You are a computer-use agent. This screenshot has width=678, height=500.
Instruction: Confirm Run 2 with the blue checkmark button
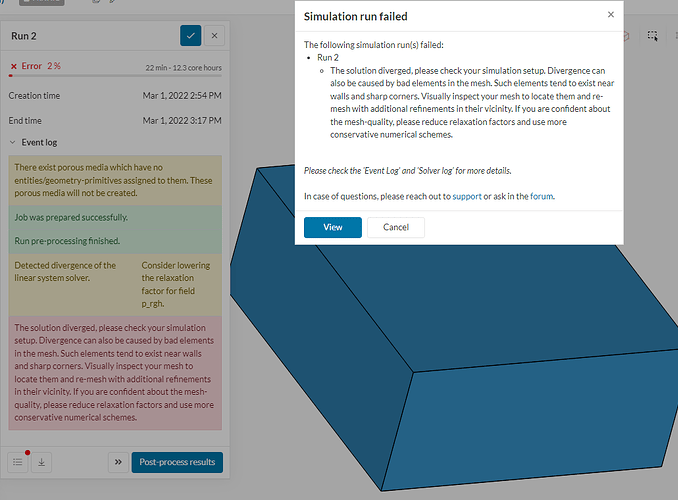[x=190, y=35]
